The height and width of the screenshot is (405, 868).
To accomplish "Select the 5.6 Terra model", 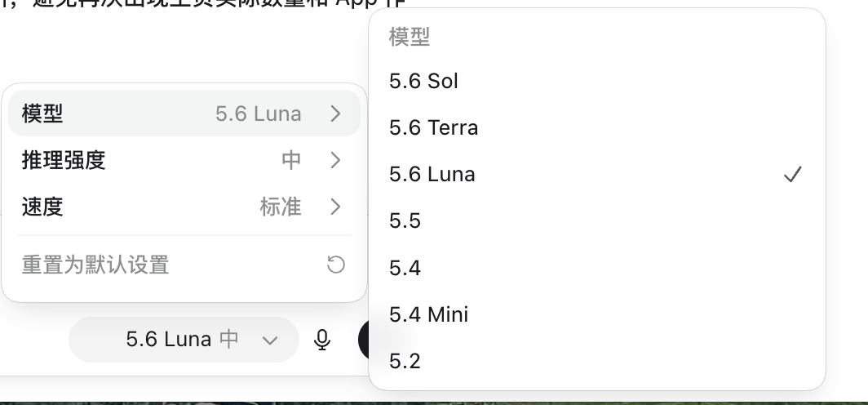I will (x=597, y=128).
